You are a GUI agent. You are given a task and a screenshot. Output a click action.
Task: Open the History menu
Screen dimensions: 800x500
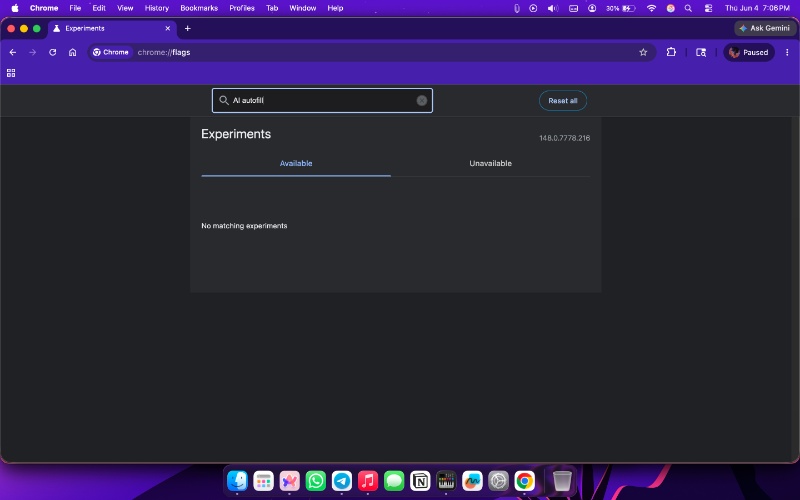click(157, 8)
